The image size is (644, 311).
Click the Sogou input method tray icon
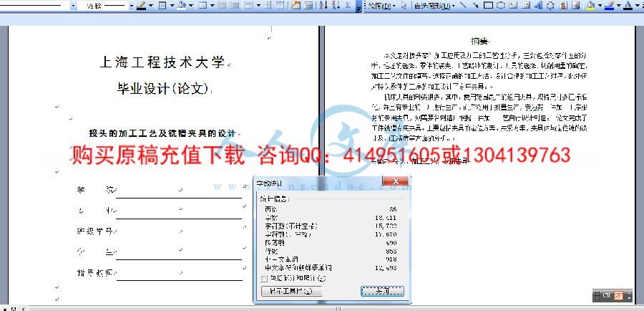pos(618,295)
